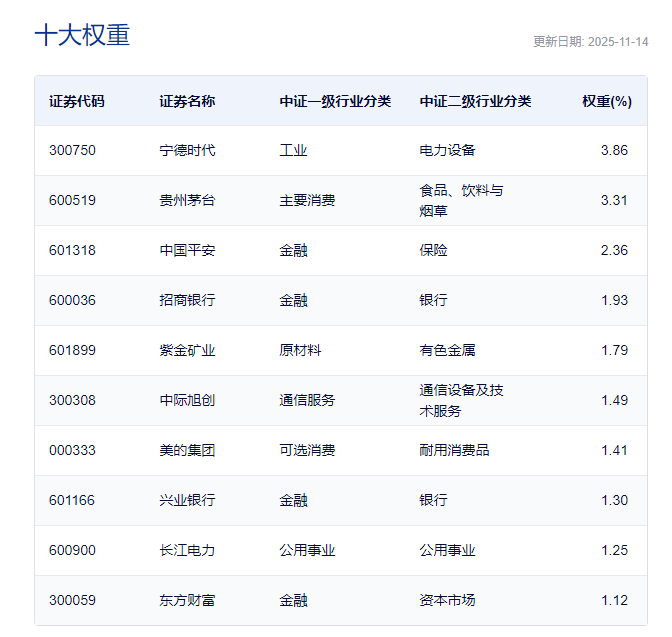This screenshot has height=637, width=672.
Task: Select the 美的集团 name cell
Action: coord(187,451)
